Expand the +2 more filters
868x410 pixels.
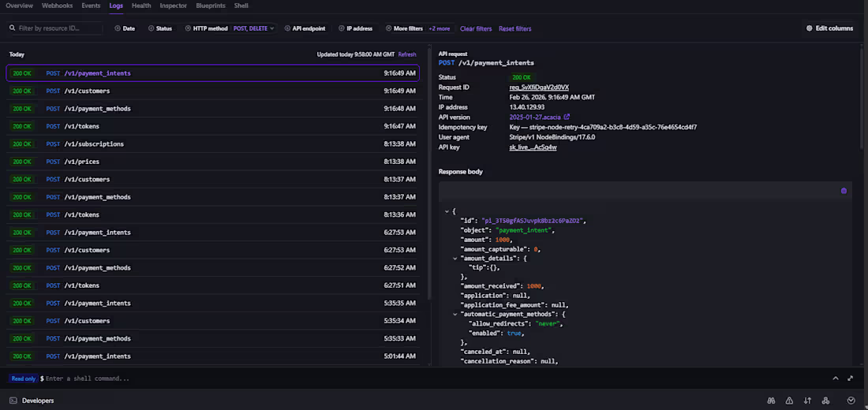point(439,28)
